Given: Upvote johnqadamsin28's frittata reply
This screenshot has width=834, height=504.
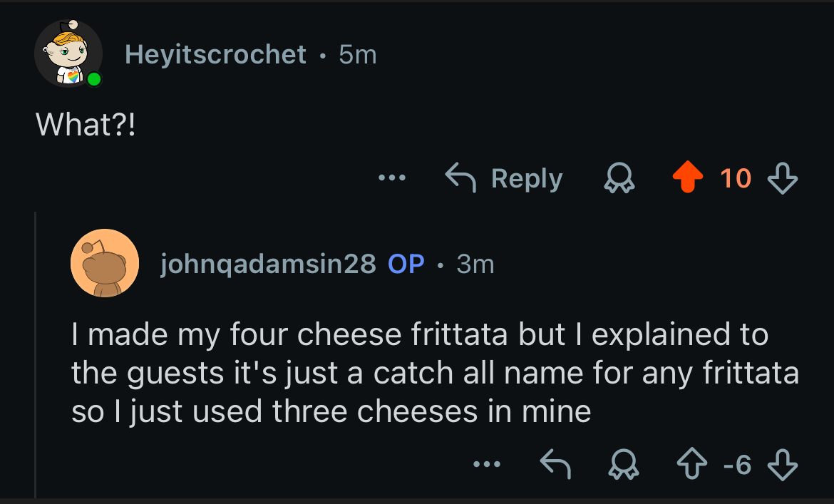Looking at the screenshot, I should (691, 466).
